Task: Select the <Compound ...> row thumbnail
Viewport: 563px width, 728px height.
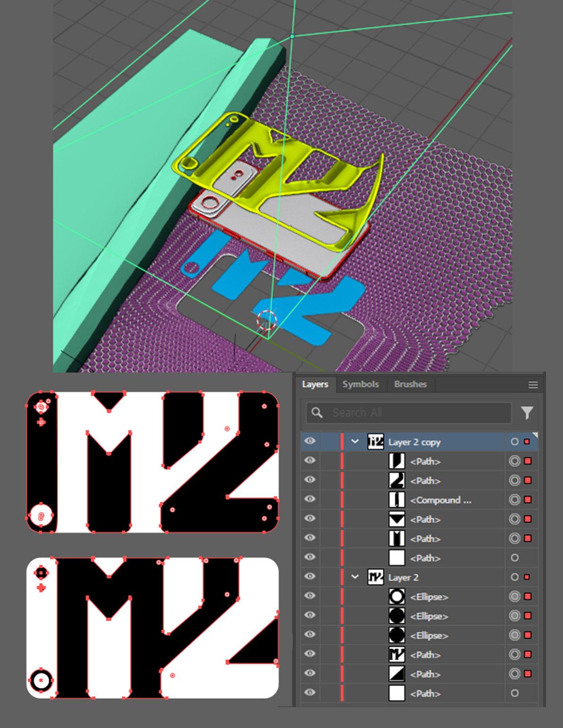Action: coord(397,500)
